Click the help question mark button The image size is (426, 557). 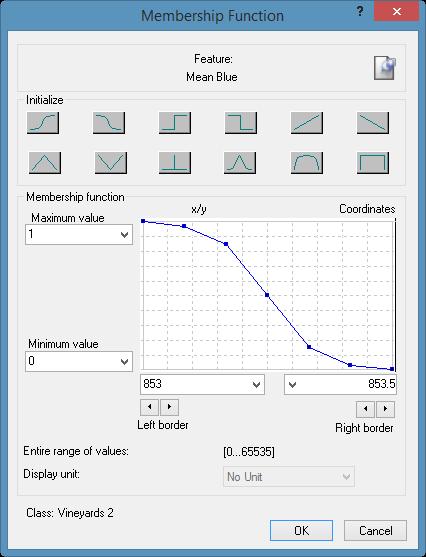point(360,12)
